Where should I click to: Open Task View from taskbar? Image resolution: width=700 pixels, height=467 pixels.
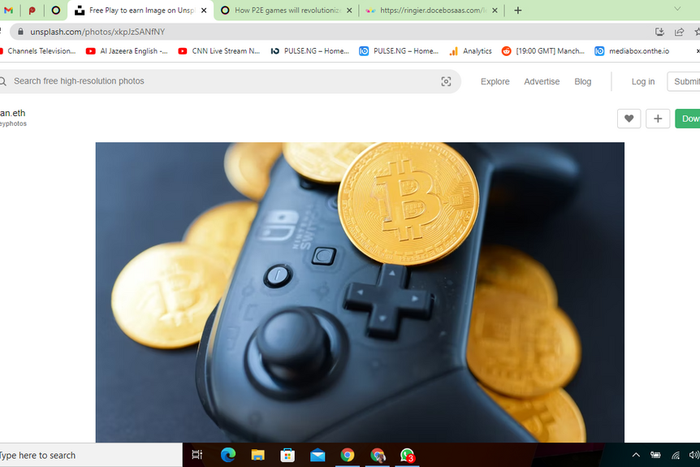pyautogui.click(x=197, y=455)
